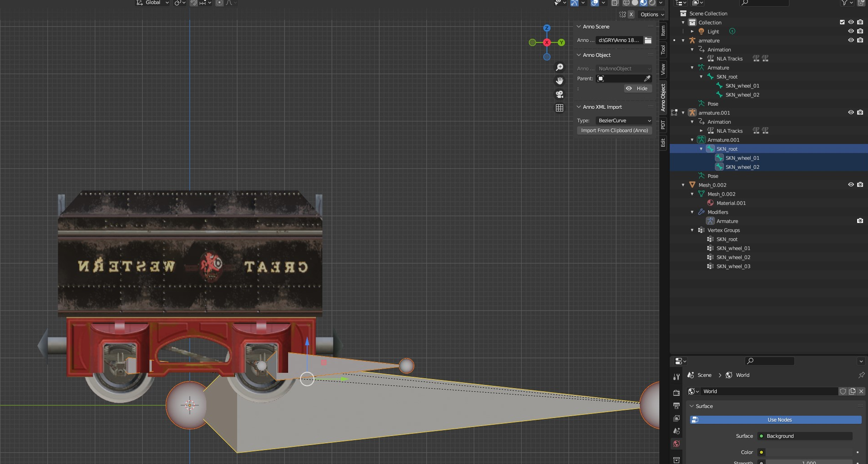Viewport: 868px width, 464px height.
Task: Collapse the Anno XML Import panel
Action: pyautogui.click(x=579, y=107)
